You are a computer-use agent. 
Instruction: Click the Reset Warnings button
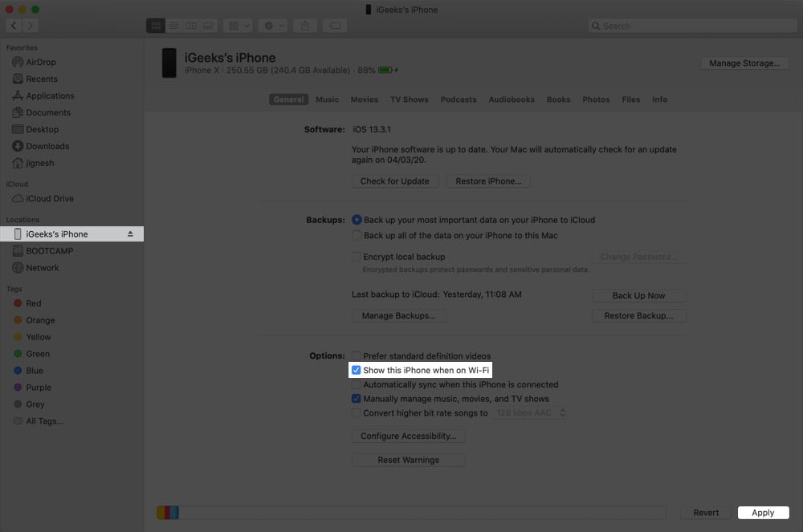click(x=408, y=460)
